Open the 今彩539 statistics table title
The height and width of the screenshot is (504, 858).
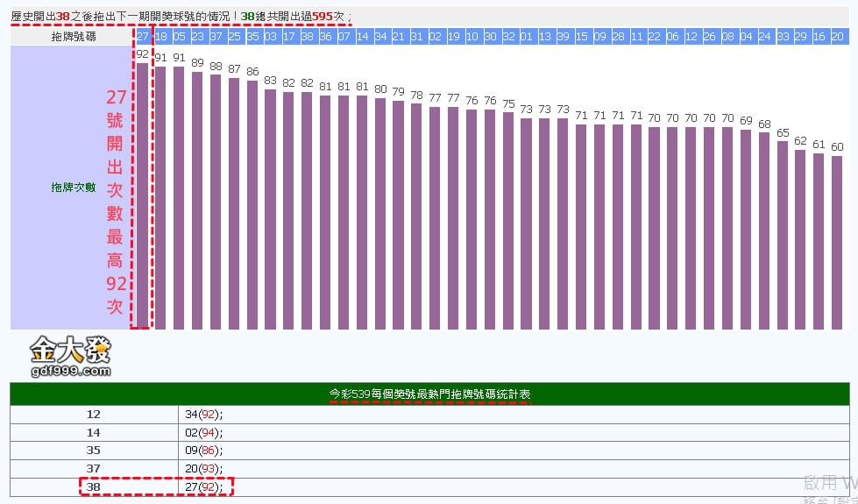click(429, 394)
